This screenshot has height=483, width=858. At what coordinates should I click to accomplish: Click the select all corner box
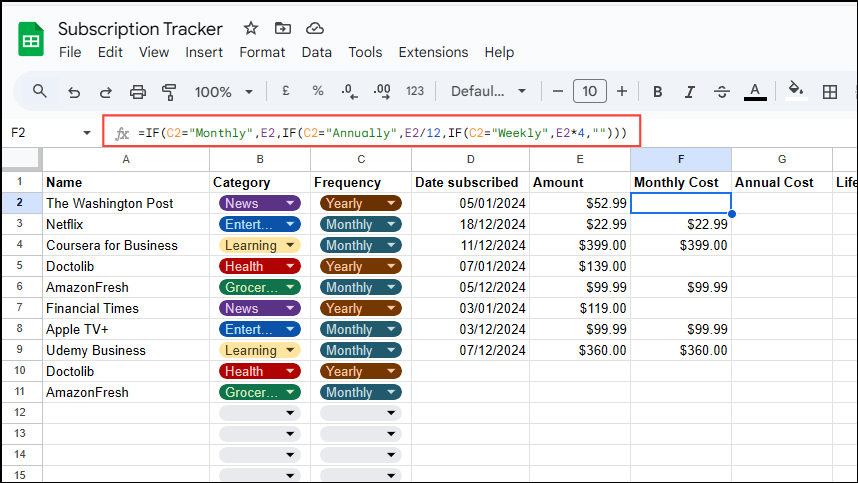point(21,159)
